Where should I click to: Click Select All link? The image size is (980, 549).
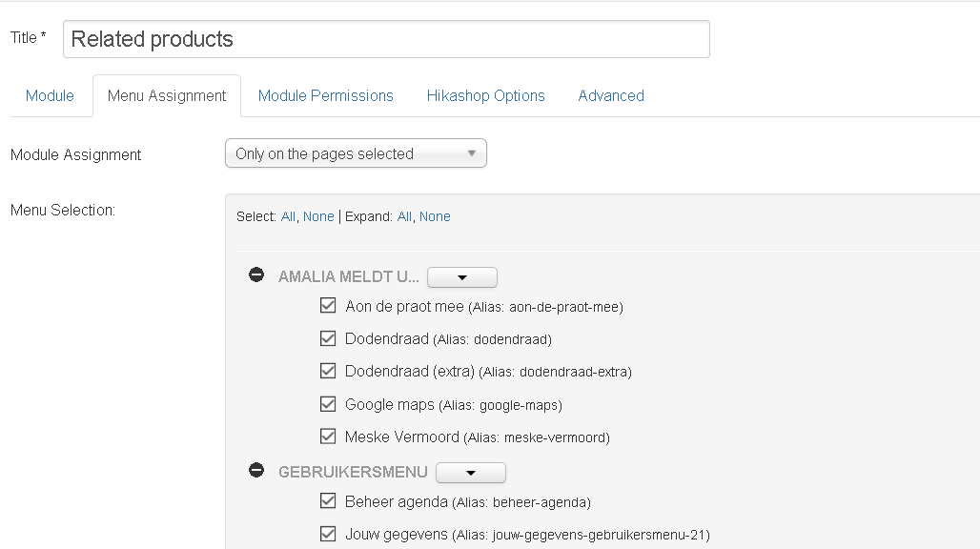pyautogui.click(x=288, y=216)
